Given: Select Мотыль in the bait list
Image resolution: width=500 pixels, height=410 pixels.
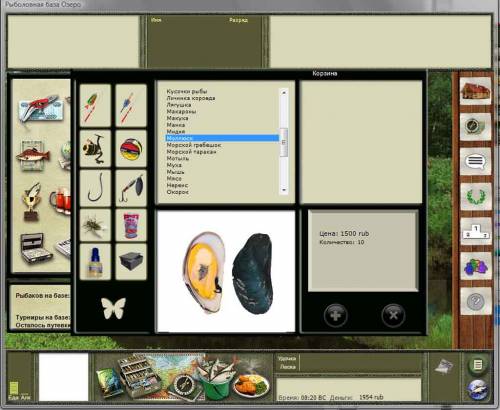Looking at the screenshot, I should pos(178,158).
